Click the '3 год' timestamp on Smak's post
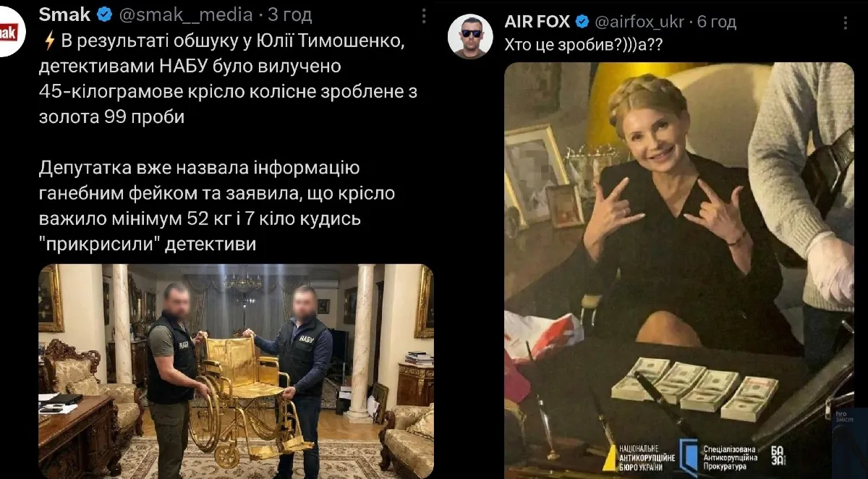The width and height of the screenshot is (868, 479). [x=290, y=14]
